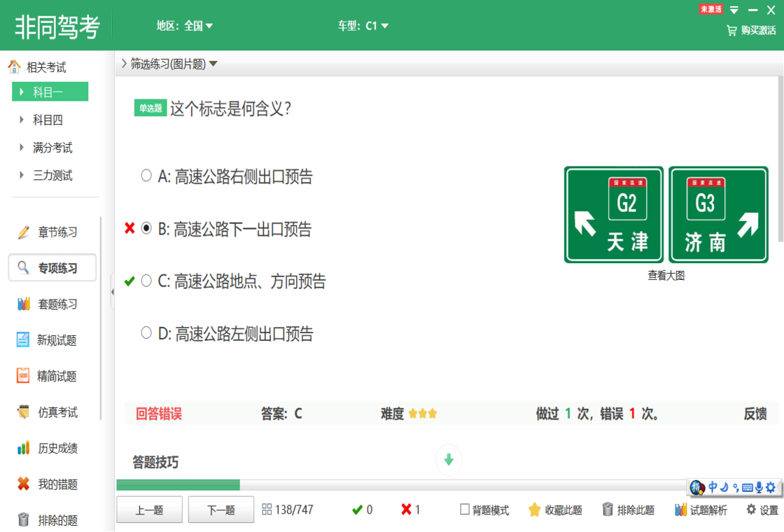This screenshot has height=532, width=784.
Task: Click the 答题技巧 heading
Action: [x=155, y=462]
